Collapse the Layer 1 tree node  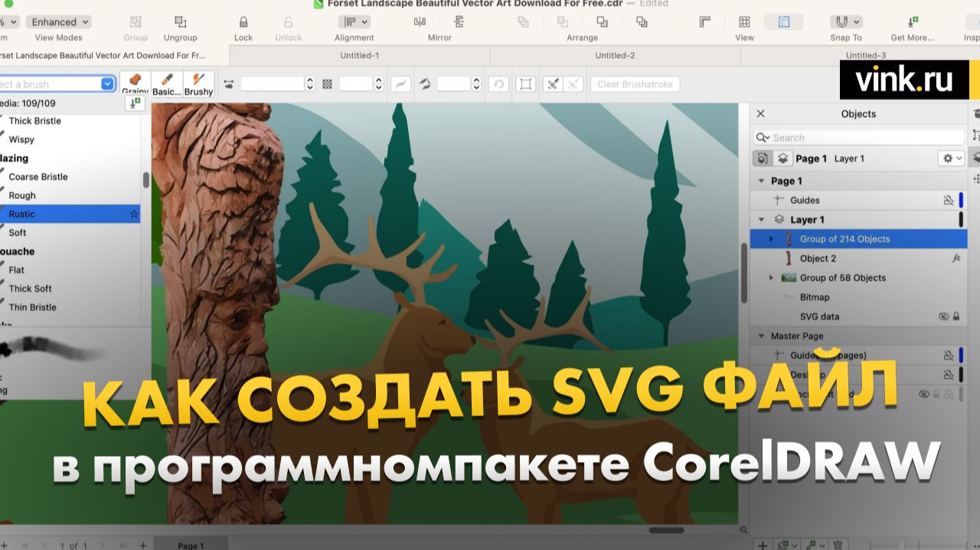[x=761, y=220]
